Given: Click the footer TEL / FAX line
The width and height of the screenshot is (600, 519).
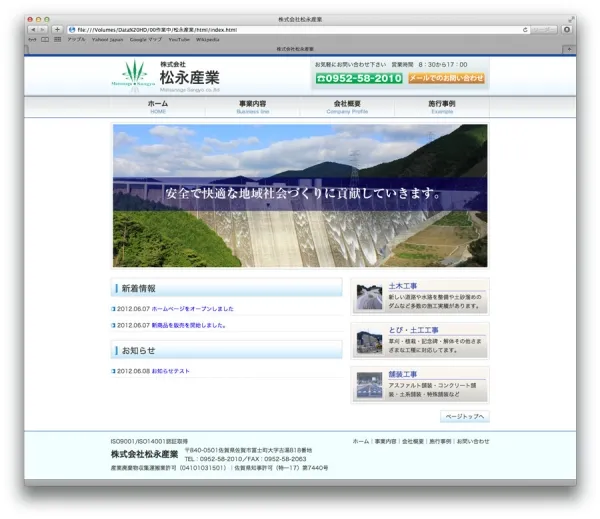Looking at the screenshot, I should (245, 459).
